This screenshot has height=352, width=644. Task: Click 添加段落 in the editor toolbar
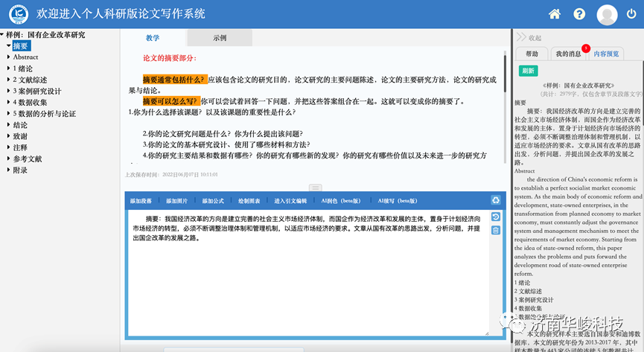141,201
